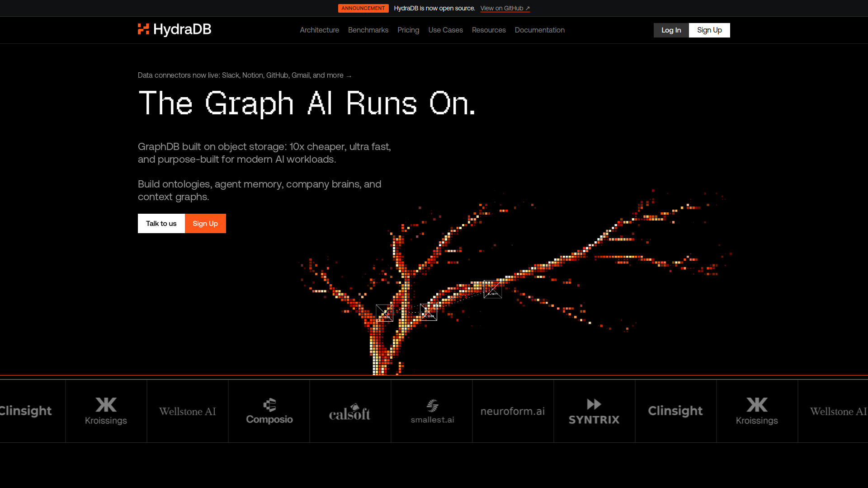Viewport: 868px width, 488px height.
Task: Open the Resources navigation item
Action: pyautogui.click(x=489, y=30)
